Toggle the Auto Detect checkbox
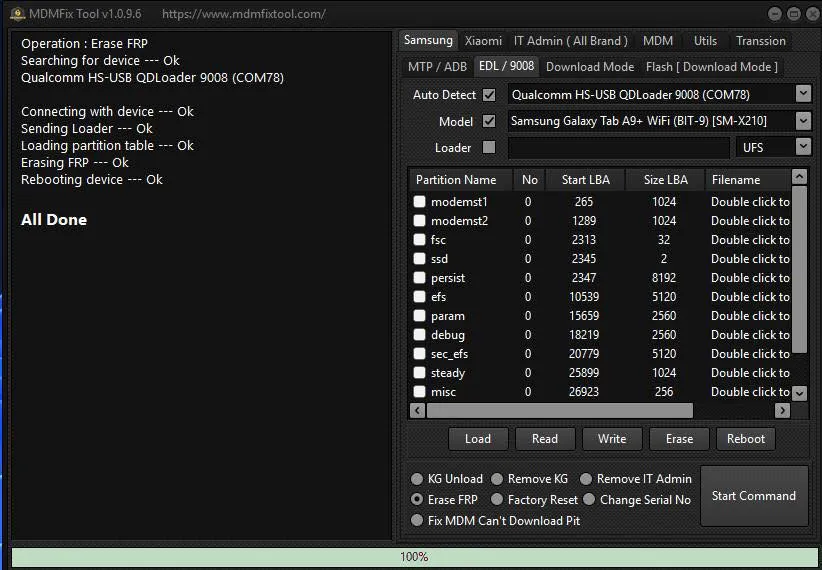This screenshot has height=570, width=822. click(x=489, y=95)
